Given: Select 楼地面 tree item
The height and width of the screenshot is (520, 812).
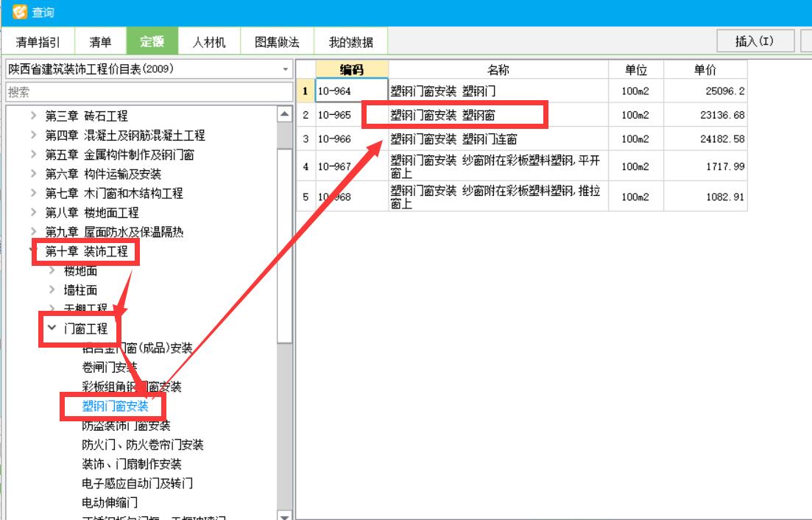Looking at the screenshot, I should 80,271.
